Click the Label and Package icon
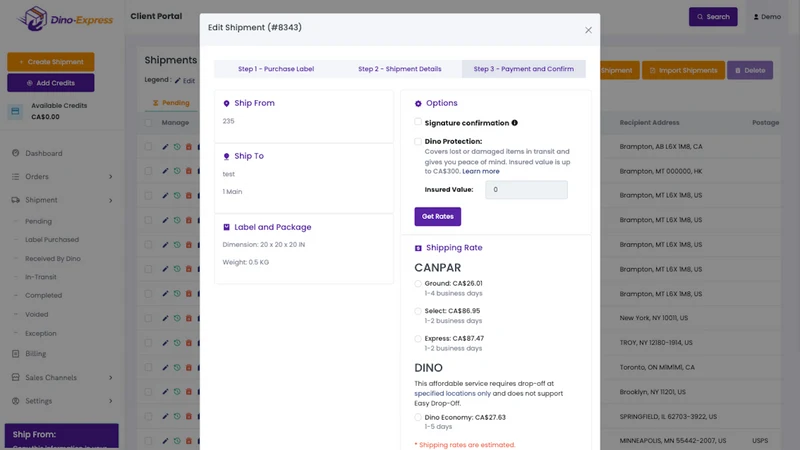The height and width of the screenshot is (450, 800). coord(227,227)
